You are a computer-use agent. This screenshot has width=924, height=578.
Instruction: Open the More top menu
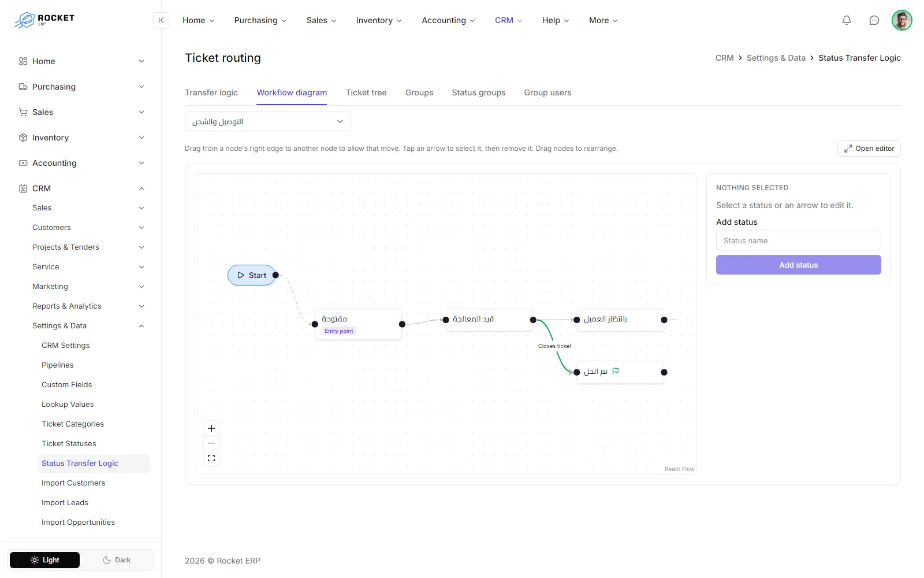[x=603, y=20]
